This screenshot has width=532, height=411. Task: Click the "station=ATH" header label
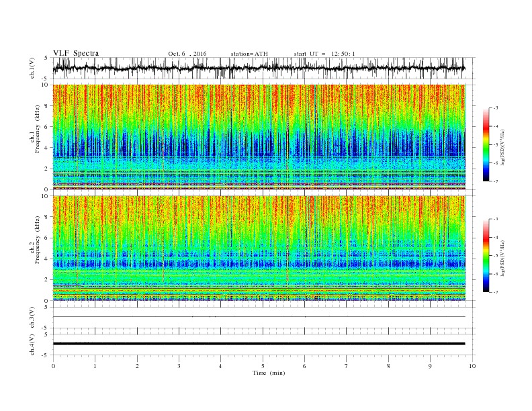pyautogui.click(x=249, y=54)
